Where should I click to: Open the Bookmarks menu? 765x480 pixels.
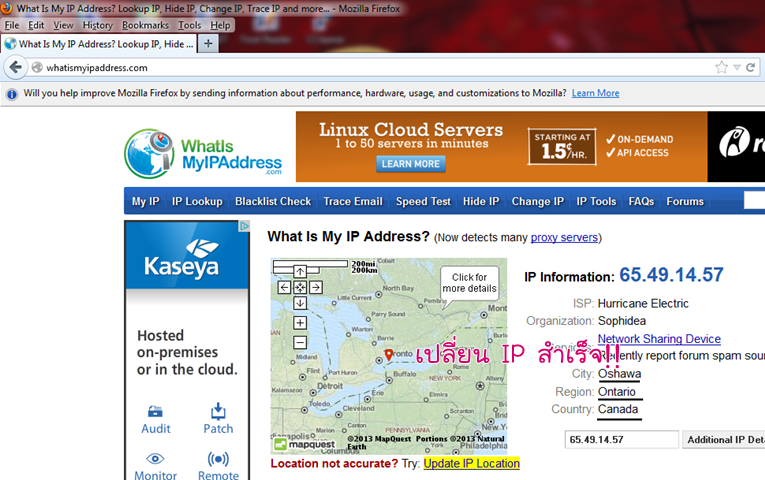[145, 25]
